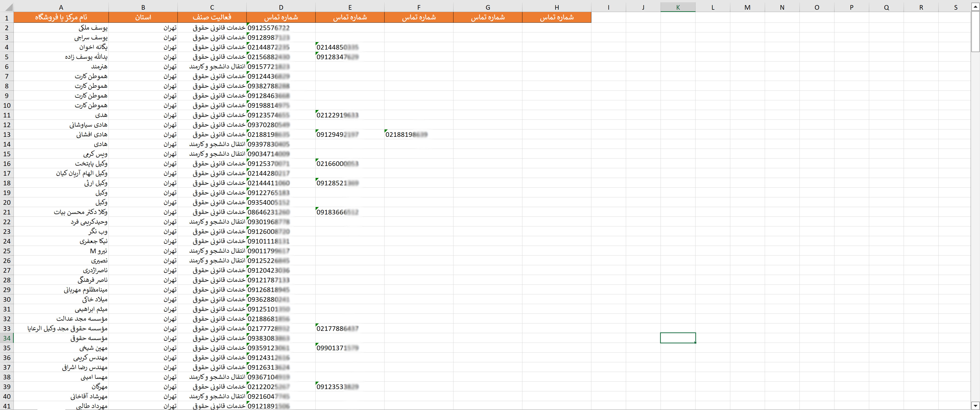Select cell 'نیرو M'

(x=61, y=251)
